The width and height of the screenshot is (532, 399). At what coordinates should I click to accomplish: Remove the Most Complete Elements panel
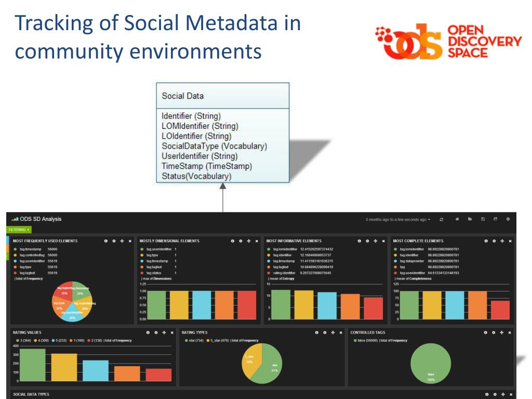[x=510, y=241]
